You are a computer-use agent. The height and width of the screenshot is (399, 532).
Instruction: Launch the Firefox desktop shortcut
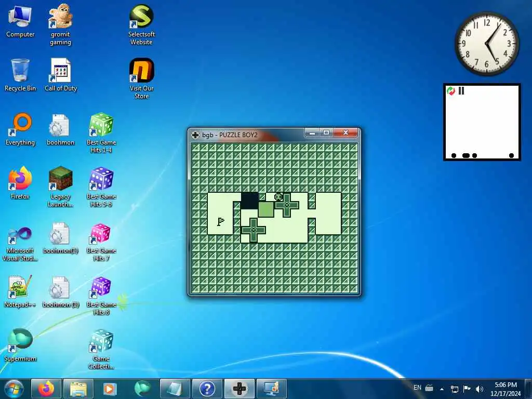point(20,183)
